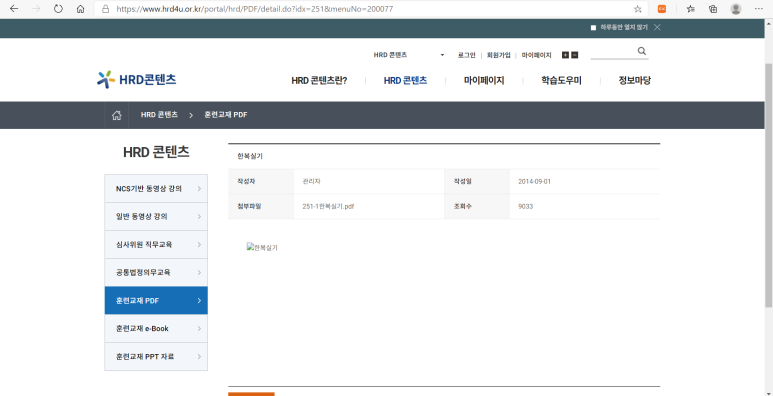Viewport: 773px width, 396px height.
Task: Open the HRD 콘텐츠 site dropdown
Action: click(x=409, y=55)
